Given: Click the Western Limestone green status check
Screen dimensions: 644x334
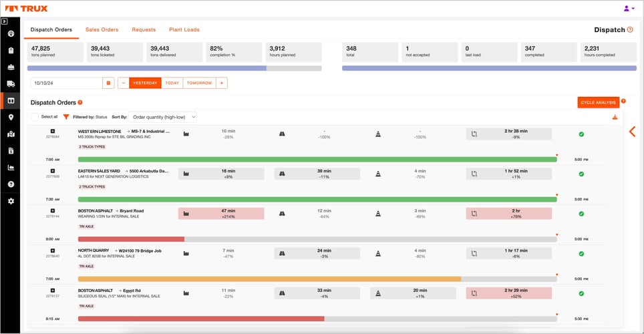Looking at the screenshot, I should point(581,134).
